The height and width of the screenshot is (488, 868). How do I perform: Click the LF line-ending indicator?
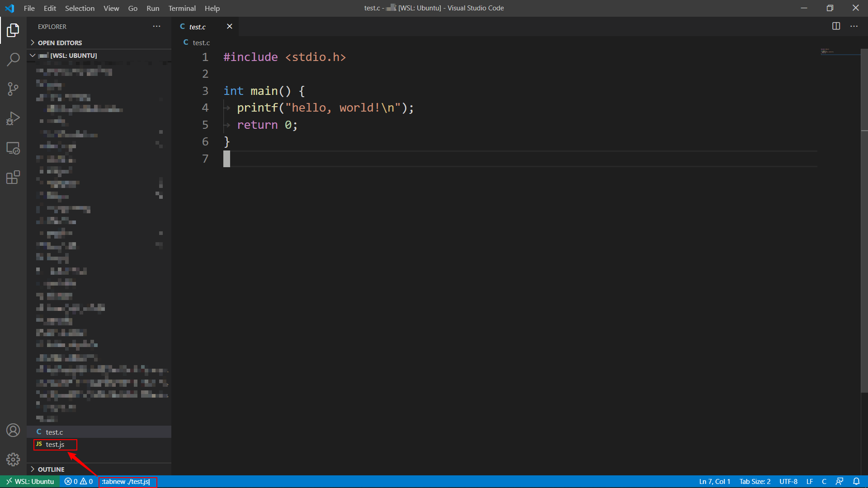pyautogui.click(x=811, y=481)
